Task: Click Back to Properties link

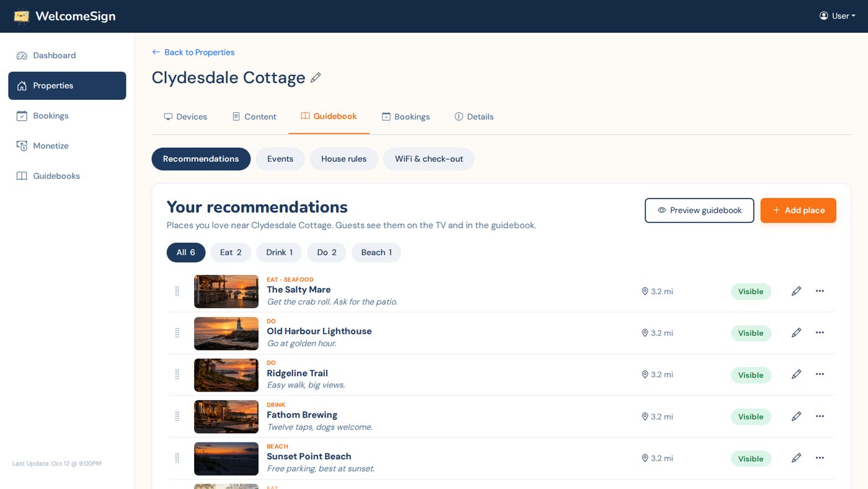Action: (x=193, y=52)
